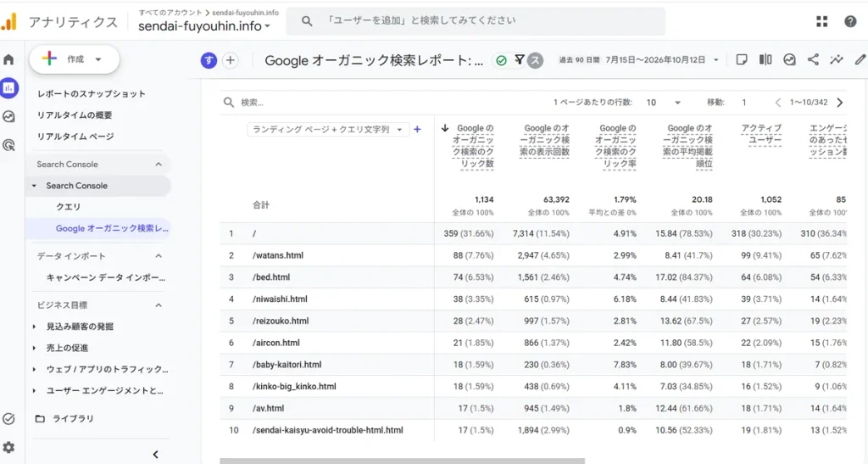Collapse the Search Console collection section
The image size is (868, 464).
pyautogui.click(x=159, y=164)
